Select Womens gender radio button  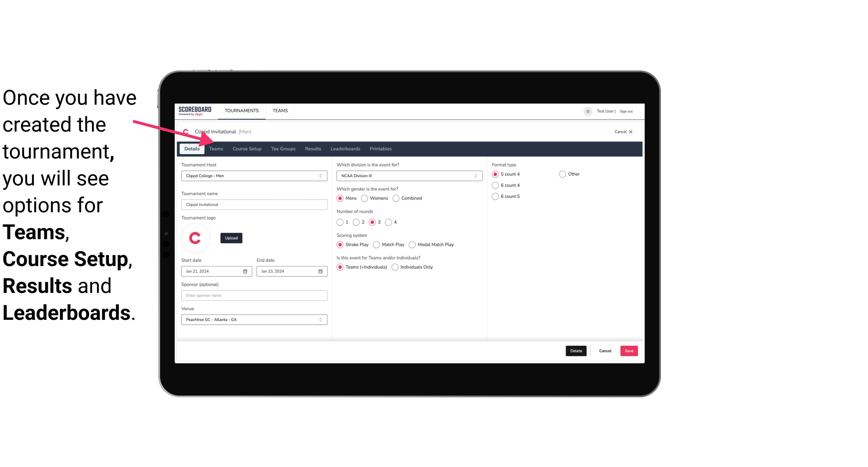pos(365,198)
